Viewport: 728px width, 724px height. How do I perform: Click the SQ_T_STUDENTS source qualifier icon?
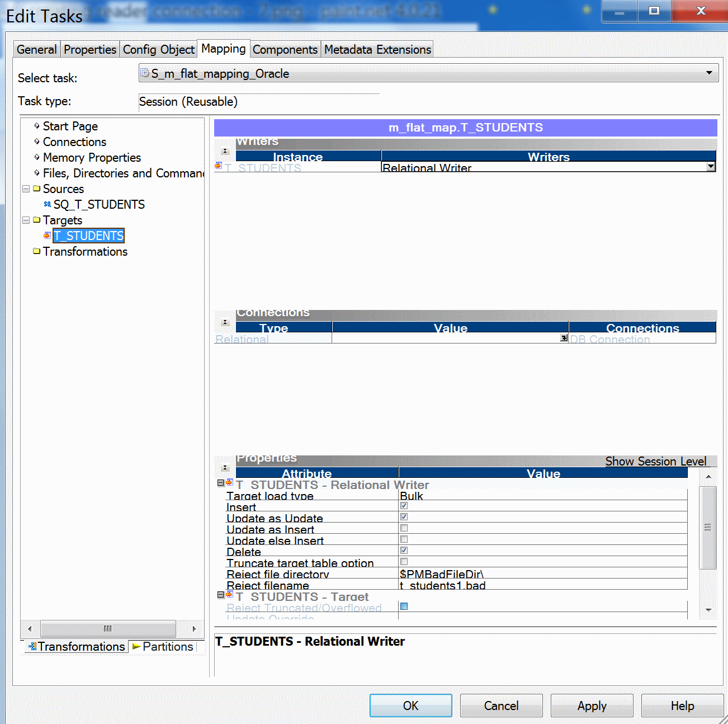47,204
